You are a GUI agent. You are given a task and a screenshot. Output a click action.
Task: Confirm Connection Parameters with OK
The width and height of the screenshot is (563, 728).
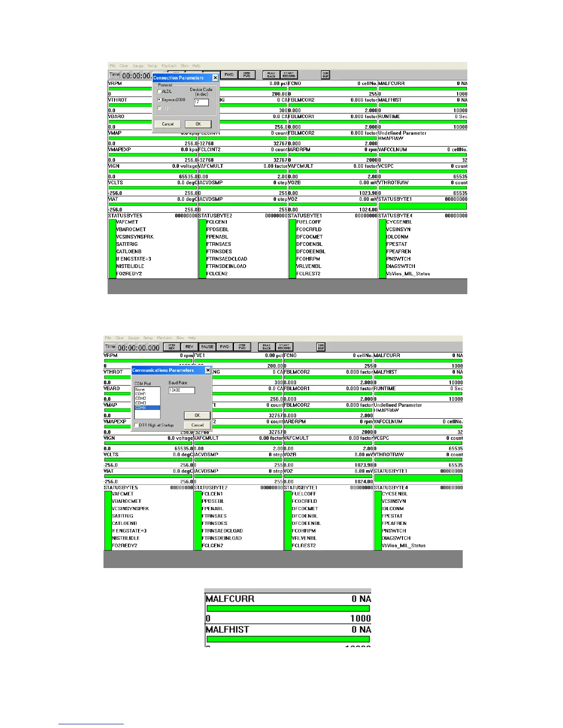coord(198,124)
